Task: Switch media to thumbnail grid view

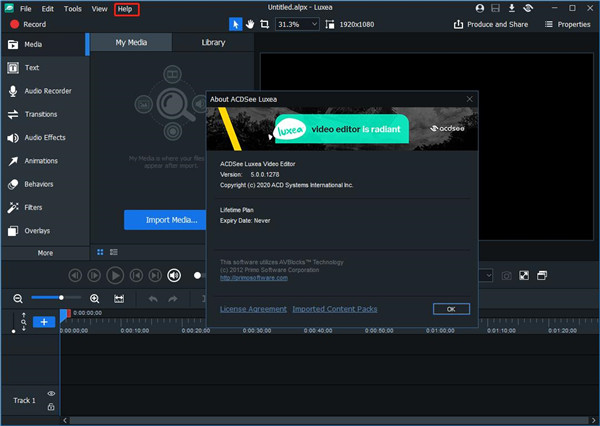Action: click(100, 252)
